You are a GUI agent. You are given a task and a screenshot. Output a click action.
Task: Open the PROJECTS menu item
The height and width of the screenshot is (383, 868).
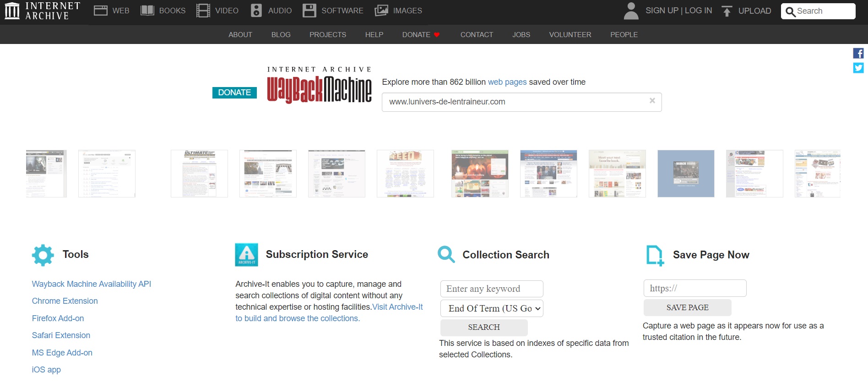[x=328, y=35]
